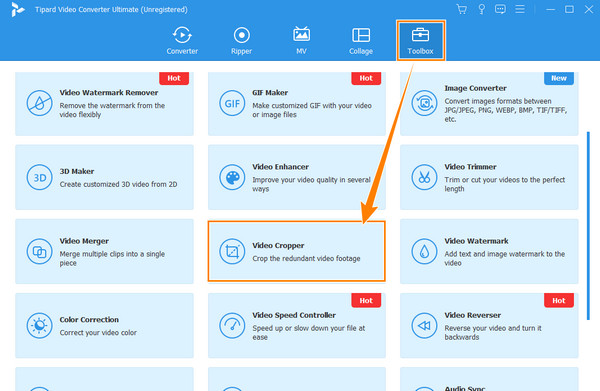Click the Video Merger icon
This screenshot has width=600, height=391.
(39, 252)
